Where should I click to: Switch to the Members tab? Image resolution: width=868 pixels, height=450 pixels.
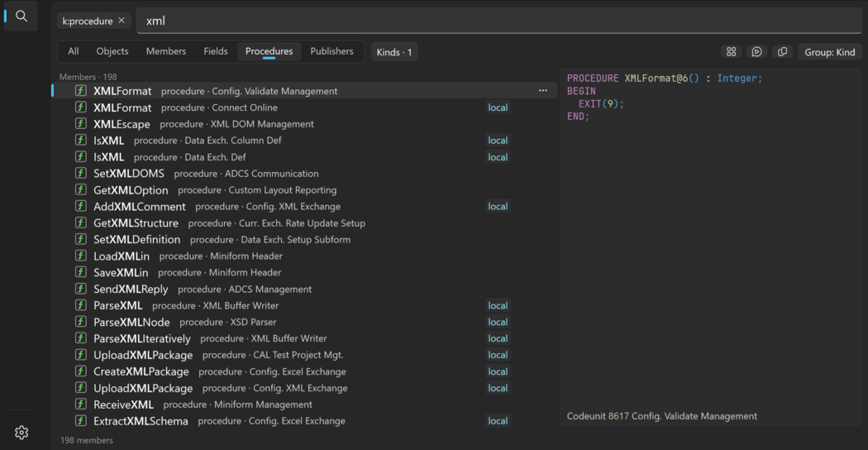[166, 51]
